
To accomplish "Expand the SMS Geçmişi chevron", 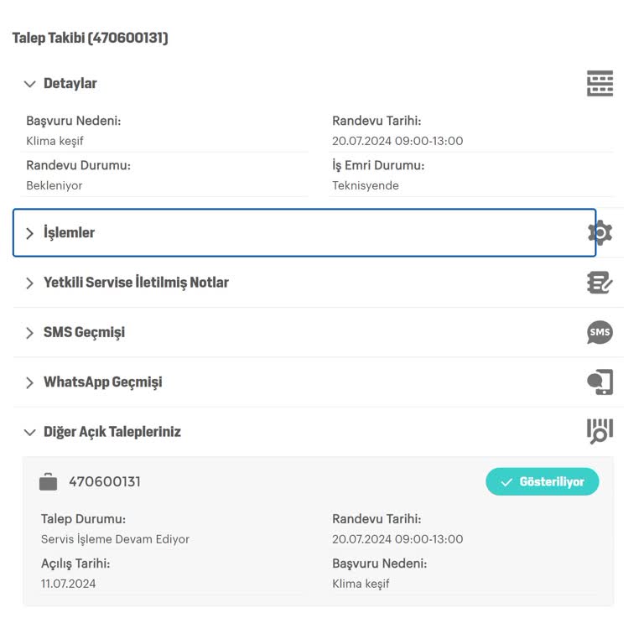I will (x=30, y=333).
